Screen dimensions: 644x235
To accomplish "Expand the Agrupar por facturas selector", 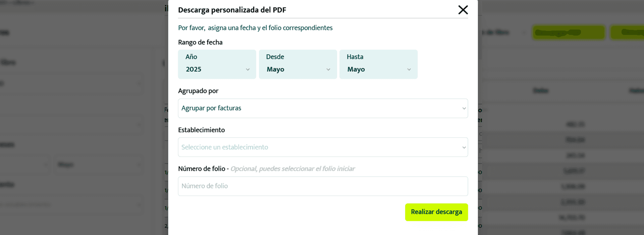I will [323, 108].
